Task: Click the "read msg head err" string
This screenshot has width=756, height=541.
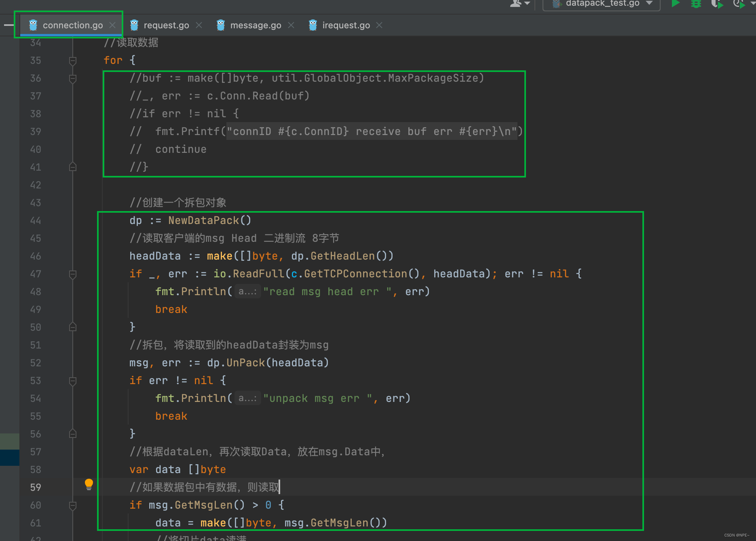Action: tap(327, 292)
